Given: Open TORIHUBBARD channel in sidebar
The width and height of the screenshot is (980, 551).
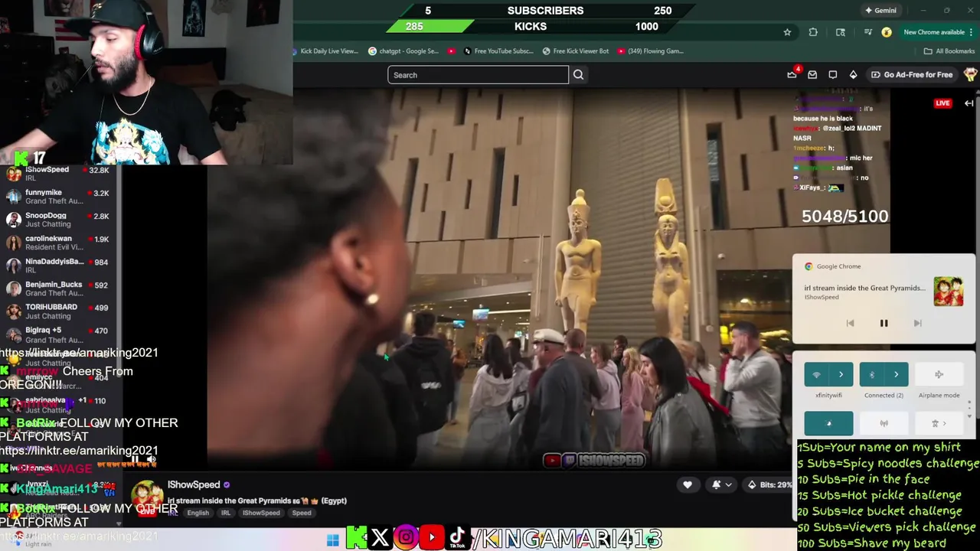Looking at the screenshot, I should coord(59,311).
